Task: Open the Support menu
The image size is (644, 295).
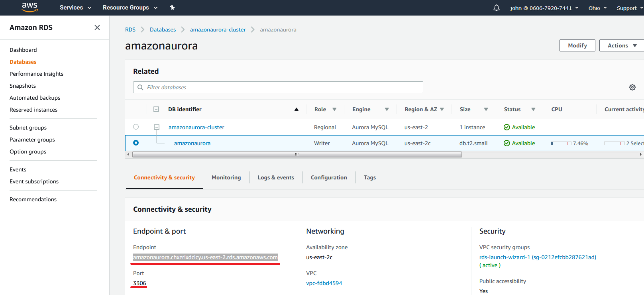Action: tap(630, 8)
